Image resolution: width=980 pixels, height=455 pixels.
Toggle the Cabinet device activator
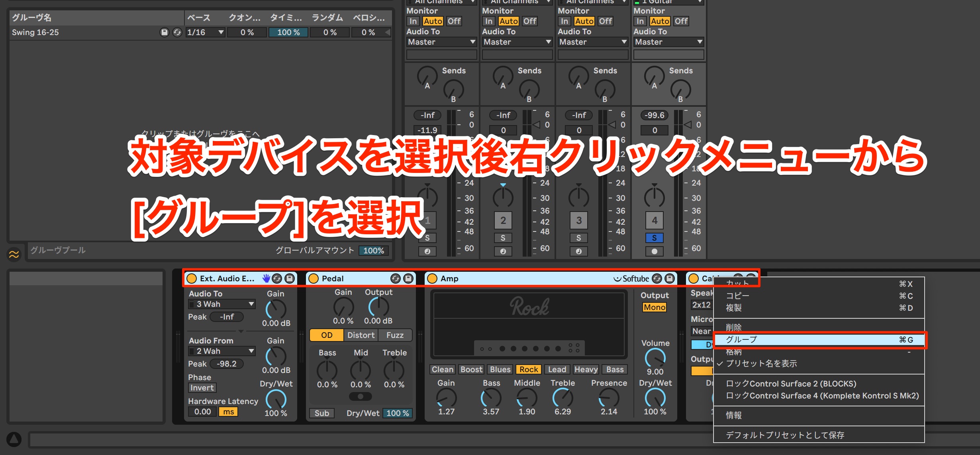(x=694, y=278)
